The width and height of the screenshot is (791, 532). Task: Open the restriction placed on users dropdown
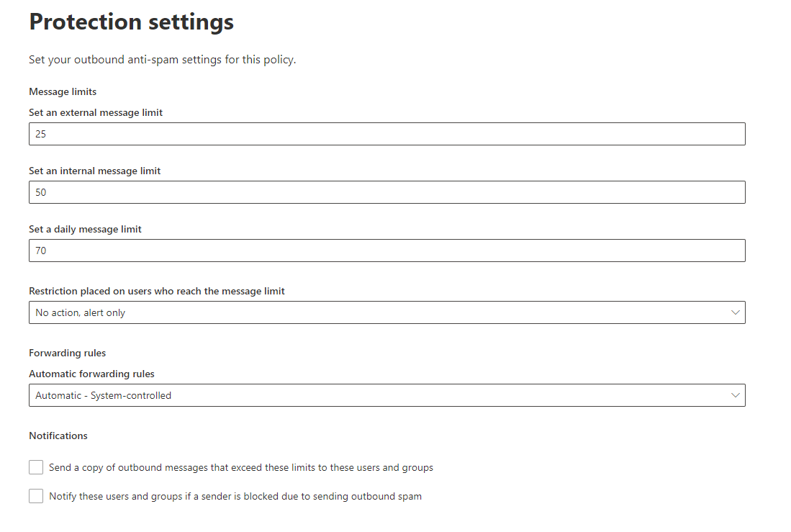(x=387, y=312)
